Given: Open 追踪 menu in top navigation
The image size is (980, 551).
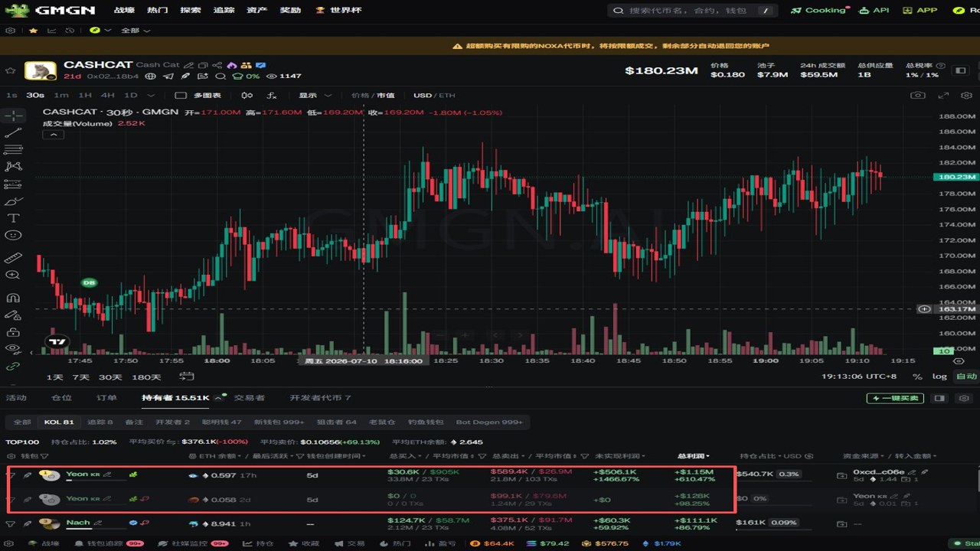Looking at the screenshot, I should (224, 11).
